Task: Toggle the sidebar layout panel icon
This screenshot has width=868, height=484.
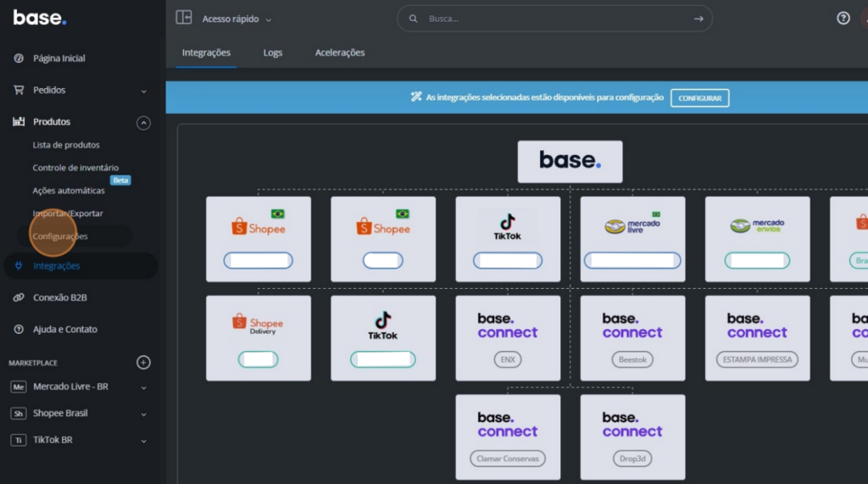Action: pos(184,18)
